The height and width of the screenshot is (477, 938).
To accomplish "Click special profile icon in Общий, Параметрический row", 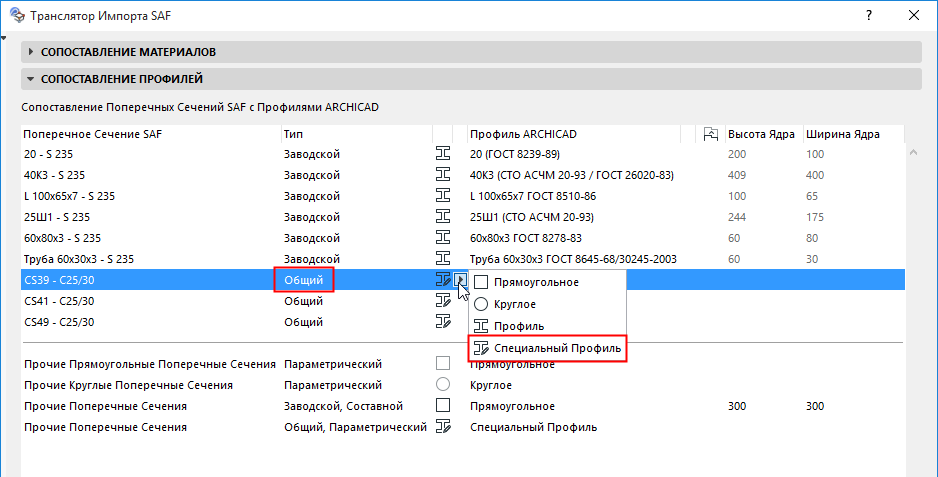I will (x=443, y=426).
